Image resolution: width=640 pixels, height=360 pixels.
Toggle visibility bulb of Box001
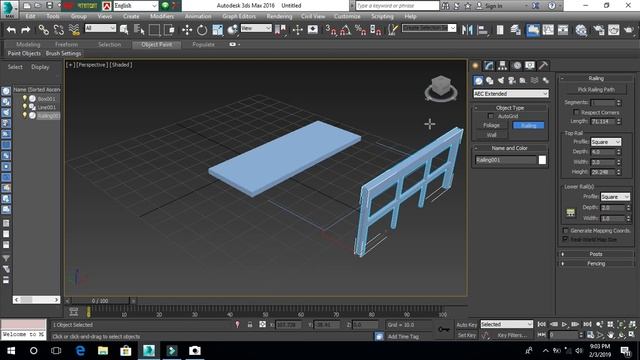pos(24,98)
